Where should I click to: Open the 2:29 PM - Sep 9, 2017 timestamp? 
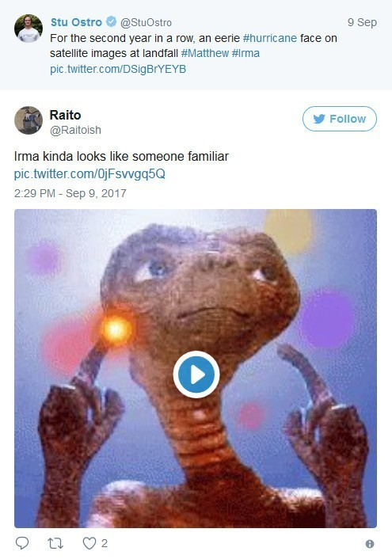tap(70, 193)
